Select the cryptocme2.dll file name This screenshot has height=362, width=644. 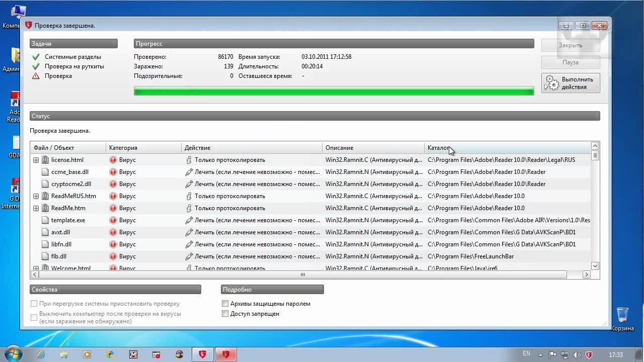[71, 184]
